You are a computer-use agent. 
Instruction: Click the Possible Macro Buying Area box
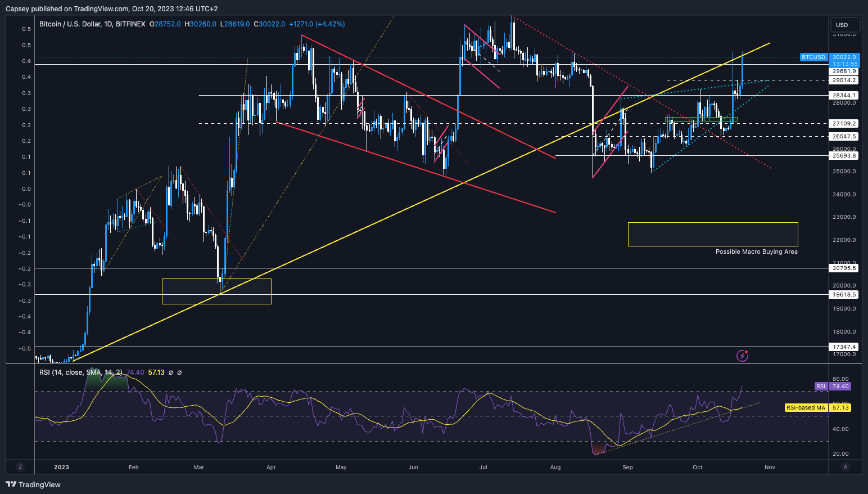click(x=712, y=234)
